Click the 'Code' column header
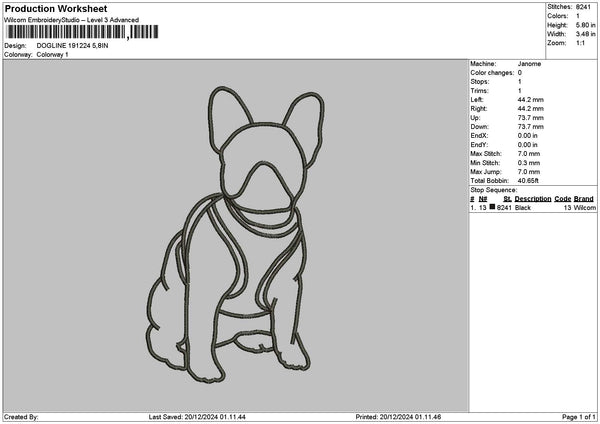 click(562, 199)
